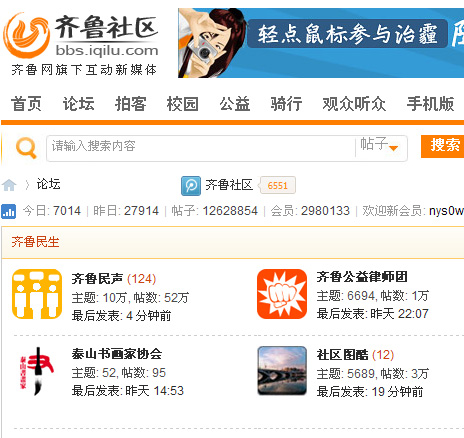
Task: Click the blue 齐鲁社区 group icon
Action: (191, 186)
